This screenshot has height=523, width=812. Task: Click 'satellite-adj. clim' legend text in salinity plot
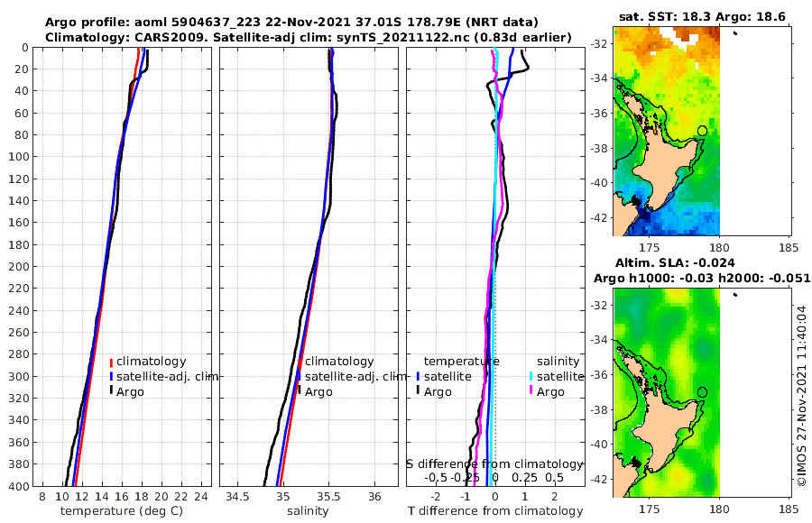tap(355, 376)
